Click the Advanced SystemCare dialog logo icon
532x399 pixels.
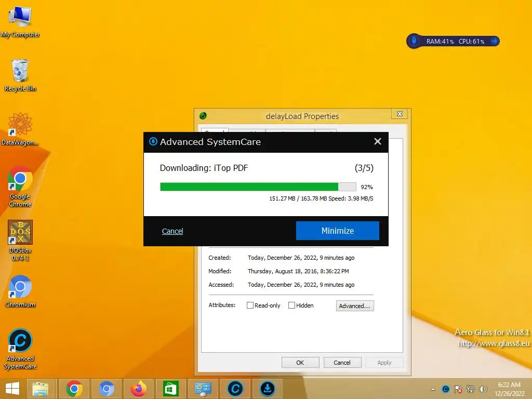pyautogui.click(x=153, y=141)
